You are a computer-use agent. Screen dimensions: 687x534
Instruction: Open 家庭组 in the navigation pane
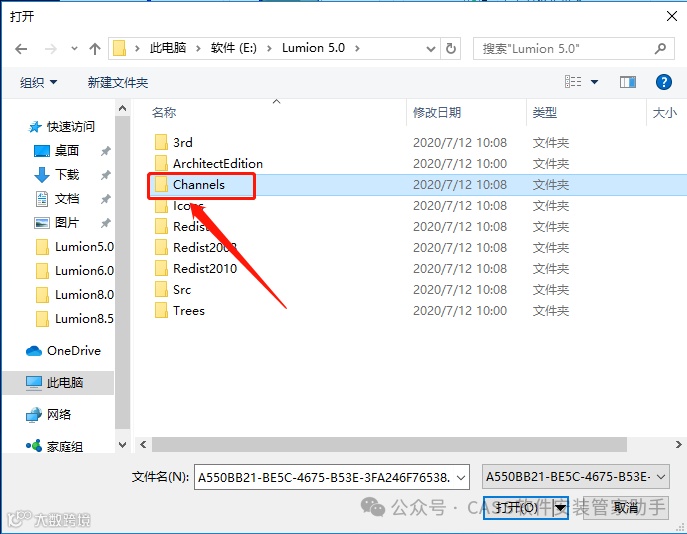tap(65, 446)
